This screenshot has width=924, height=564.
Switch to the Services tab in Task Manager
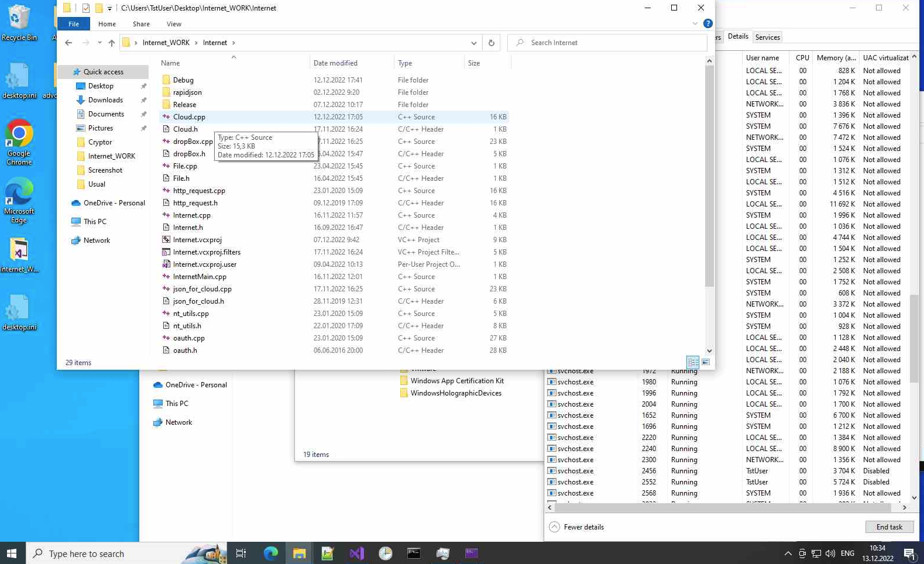tap(767, 37)
